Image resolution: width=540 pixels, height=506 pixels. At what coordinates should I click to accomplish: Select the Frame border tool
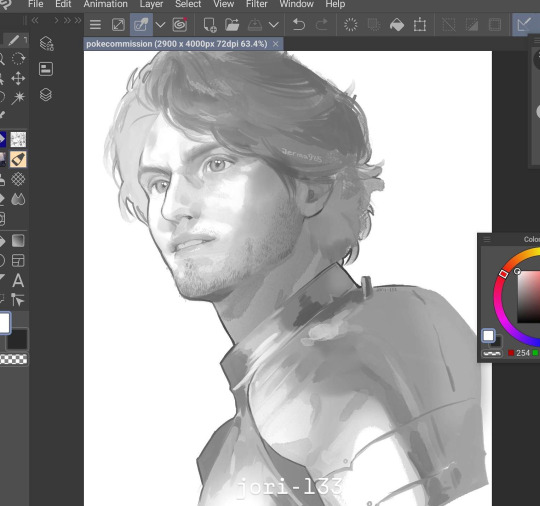pyautogui.click(x=18, y=260)
